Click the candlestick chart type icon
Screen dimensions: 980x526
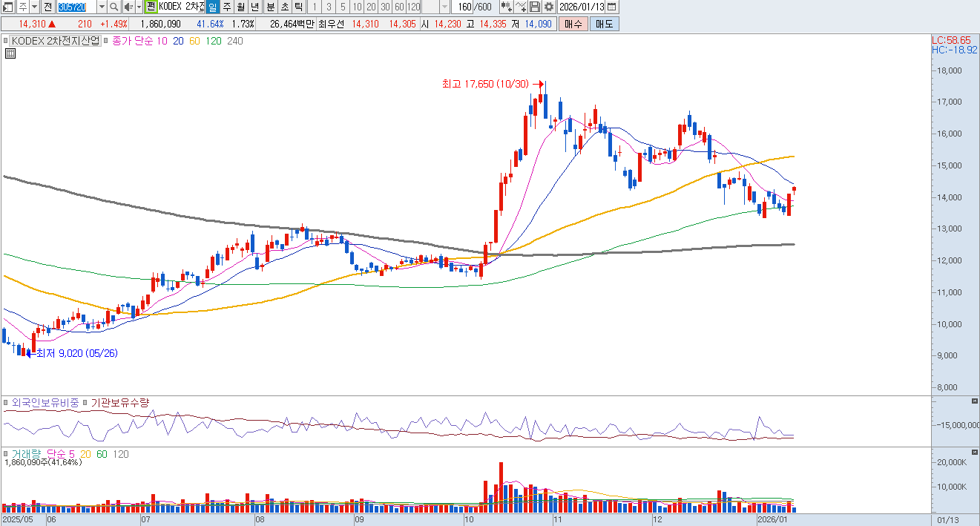click(506, 7)
